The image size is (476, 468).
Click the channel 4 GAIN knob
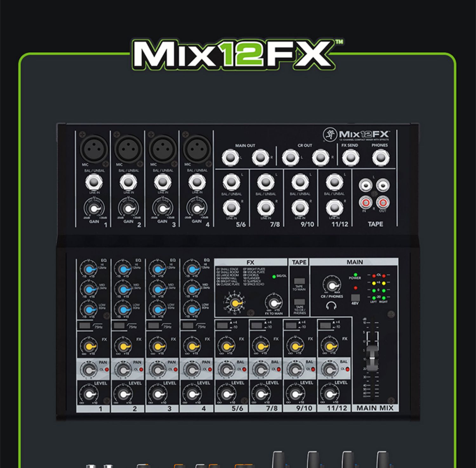pos(197,209)
